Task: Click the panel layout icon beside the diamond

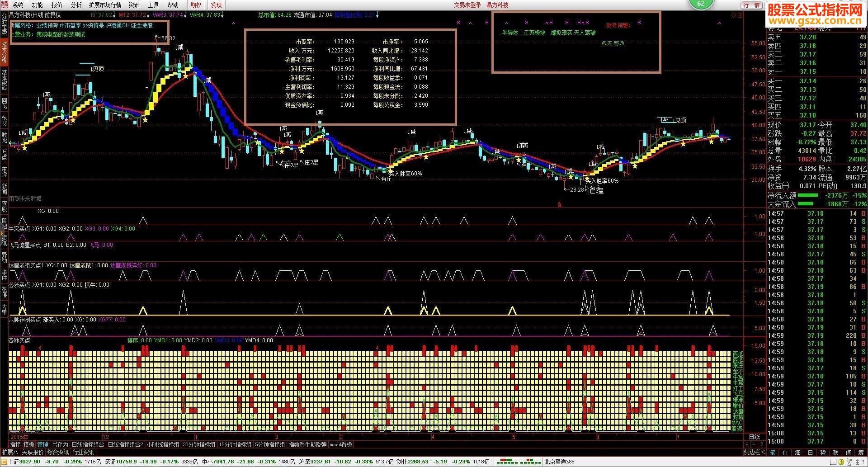Action: pos(740,15)
